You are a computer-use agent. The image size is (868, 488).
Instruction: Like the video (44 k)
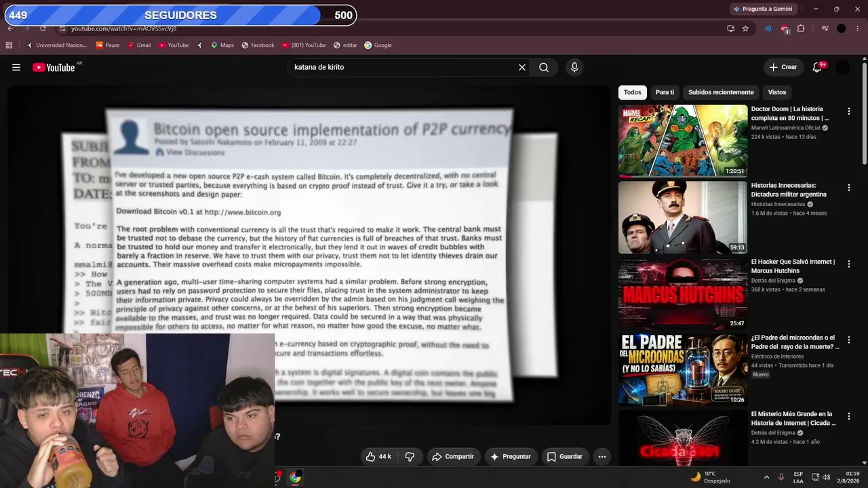(x=378, y=457)
